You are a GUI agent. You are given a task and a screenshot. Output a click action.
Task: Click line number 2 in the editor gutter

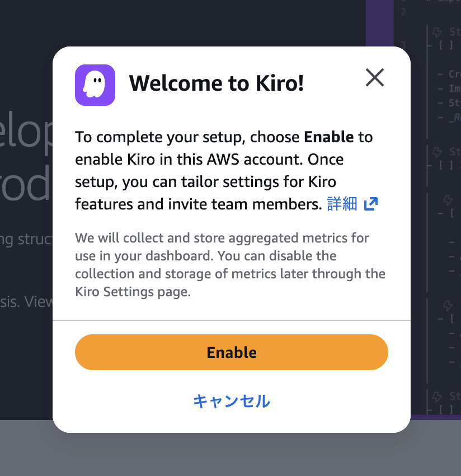(x=402, y=11)
